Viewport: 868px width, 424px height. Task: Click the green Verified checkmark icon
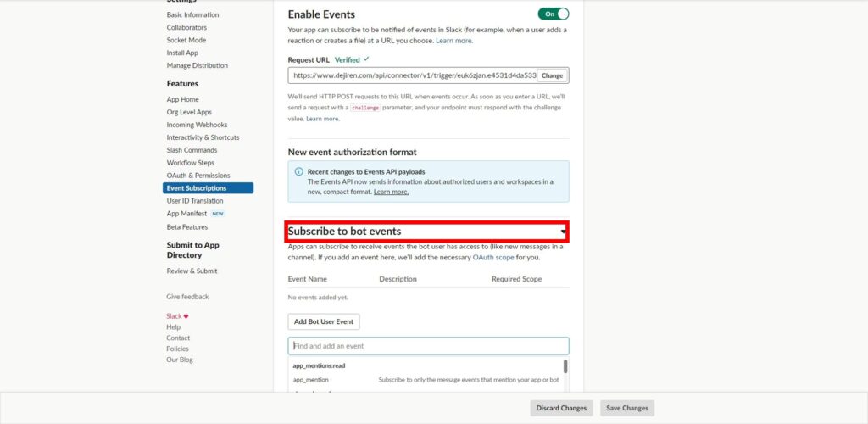coord(366,59)
